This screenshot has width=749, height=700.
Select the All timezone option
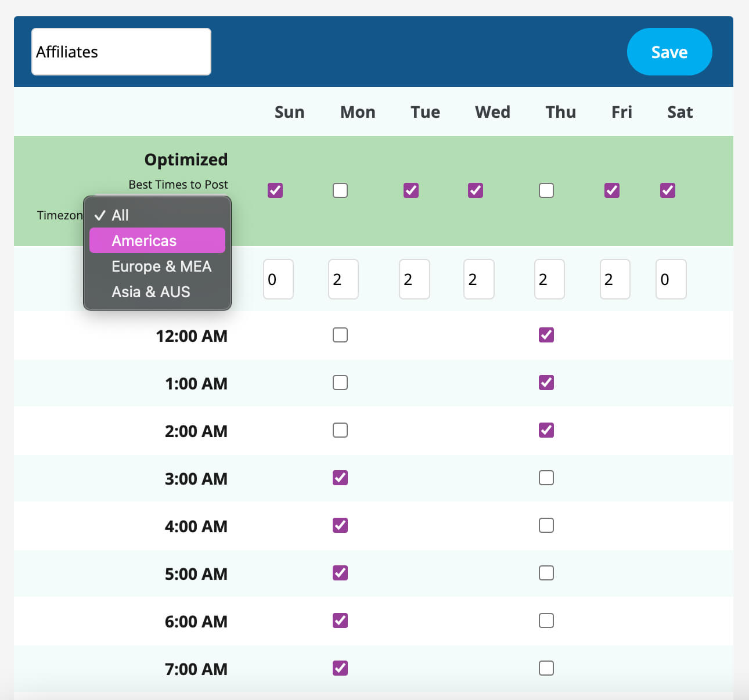(120, 215)
